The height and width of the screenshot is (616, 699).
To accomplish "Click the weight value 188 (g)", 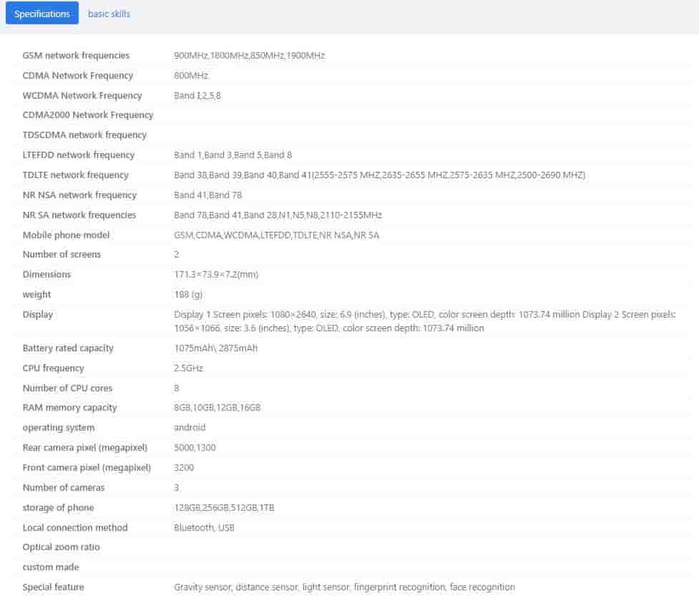I will (x=188, y=294).
